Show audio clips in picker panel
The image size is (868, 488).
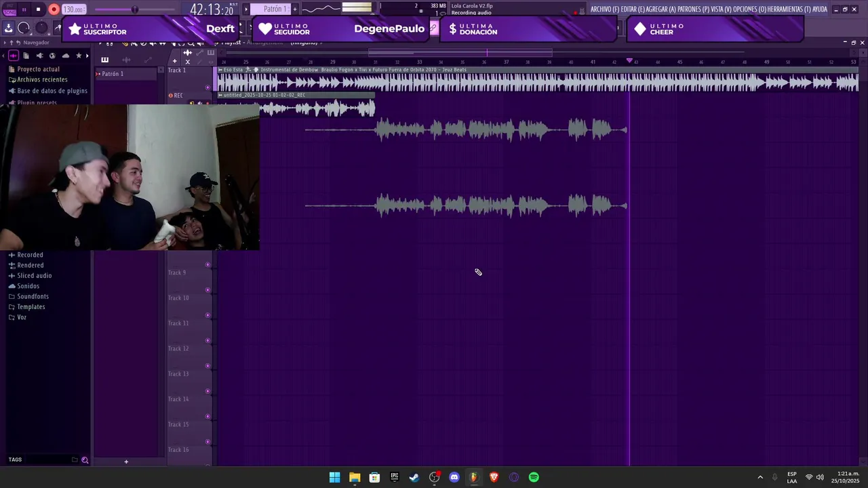tap(126, 60)
